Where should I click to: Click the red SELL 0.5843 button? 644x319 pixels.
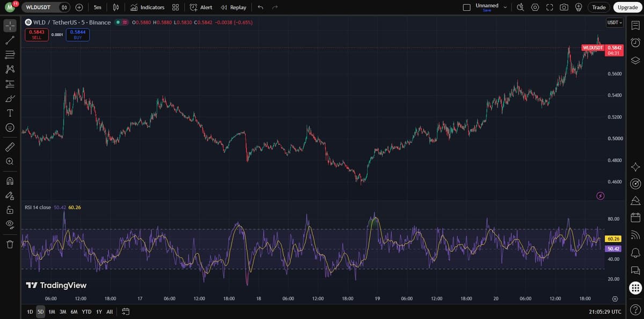pyautogui.click(x=36, y=35)
